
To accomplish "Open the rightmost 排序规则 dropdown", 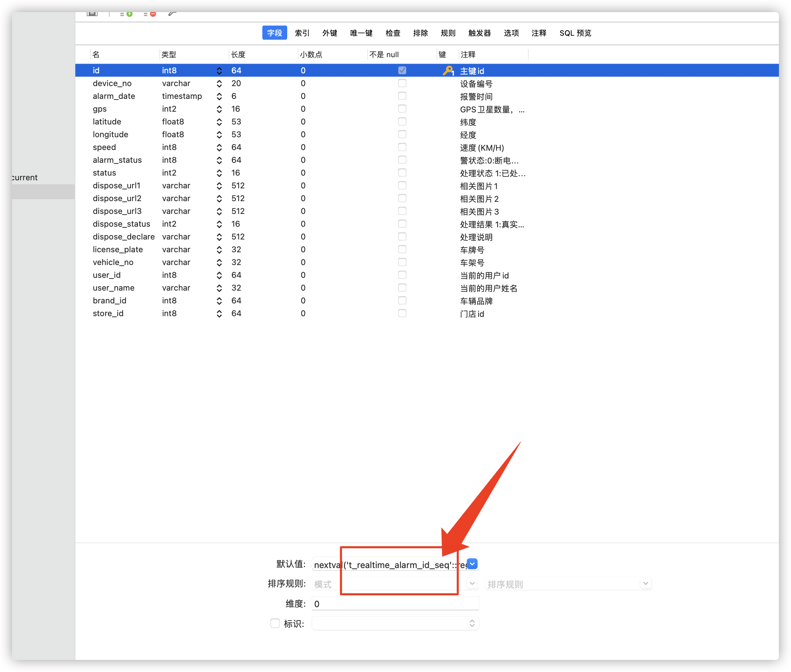I will click(645, 583).
